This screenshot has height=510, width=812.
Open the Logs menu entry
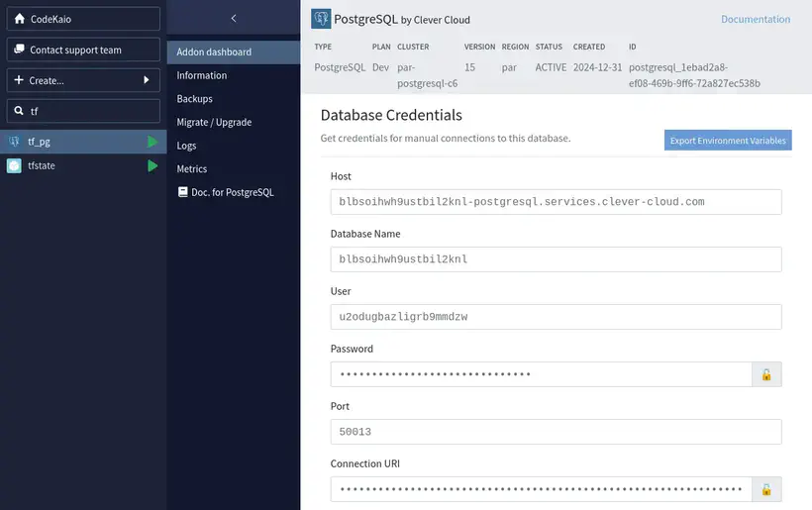point(186,146)
